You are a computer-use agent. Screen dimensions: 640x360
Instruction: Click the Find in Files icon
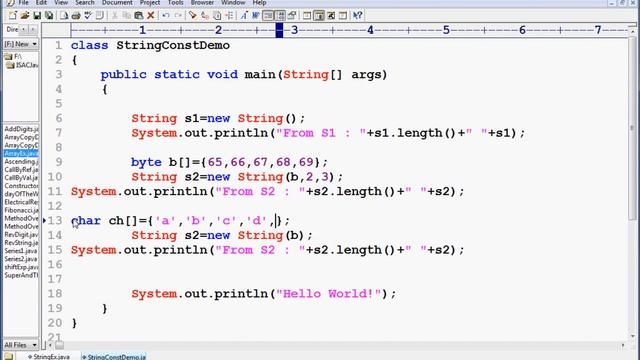point(217,16)
